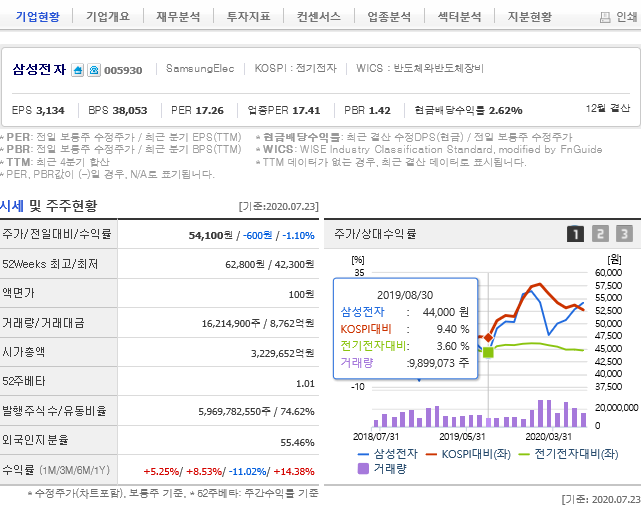The width and height of the screenshot is (641, 506).
Task: Click the 12월 결산 label
Action: tap(608, 108)
